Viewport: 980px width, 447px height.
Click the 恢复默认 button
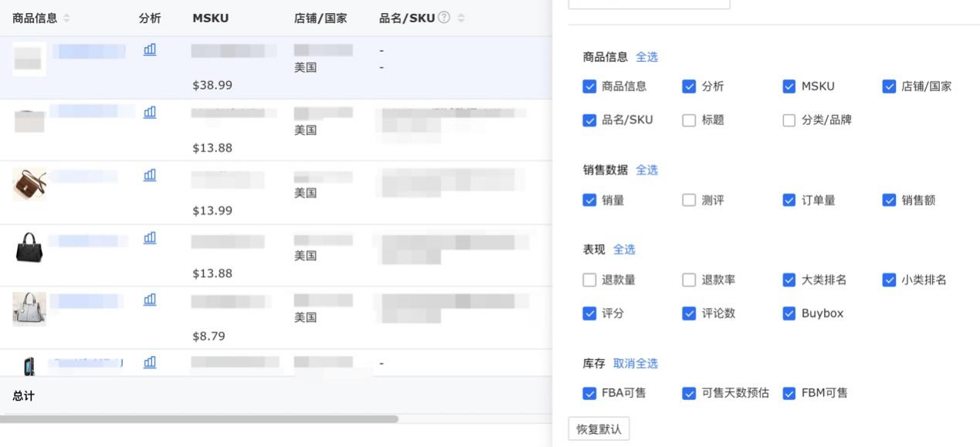(x=599, y=428)
